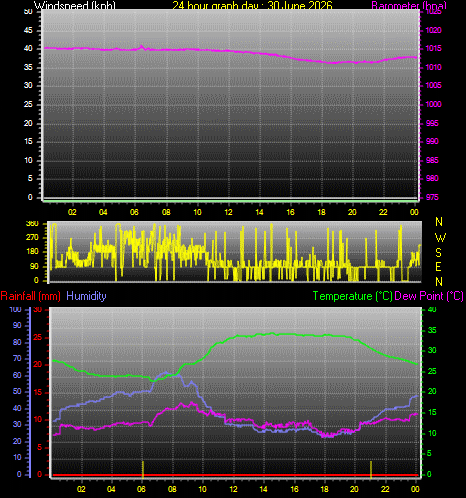Click the 990 barometer axis value
Image resolution: width=466 pixels, height=498 pixels.
(432, 141)
